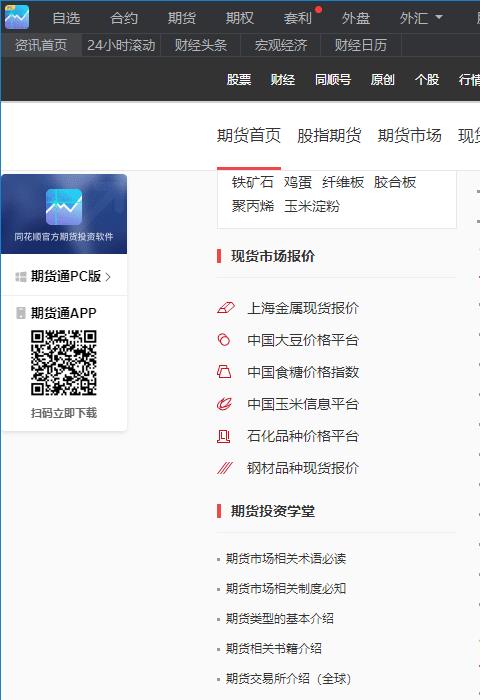Click the app logo in top-left corner
This screenshot has width=480, height=700.
tap(17, 17)
